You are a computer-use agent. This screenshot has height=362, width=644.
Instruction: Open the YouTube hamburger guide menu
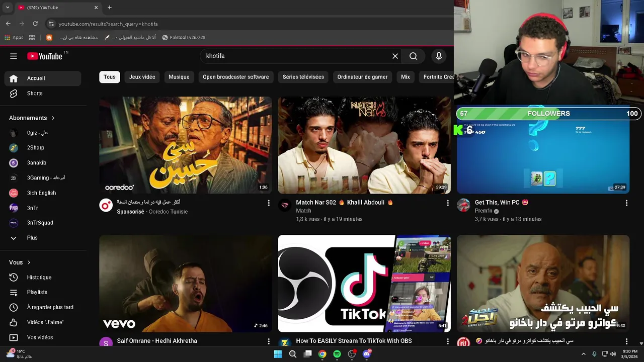[x=14, y=56]
